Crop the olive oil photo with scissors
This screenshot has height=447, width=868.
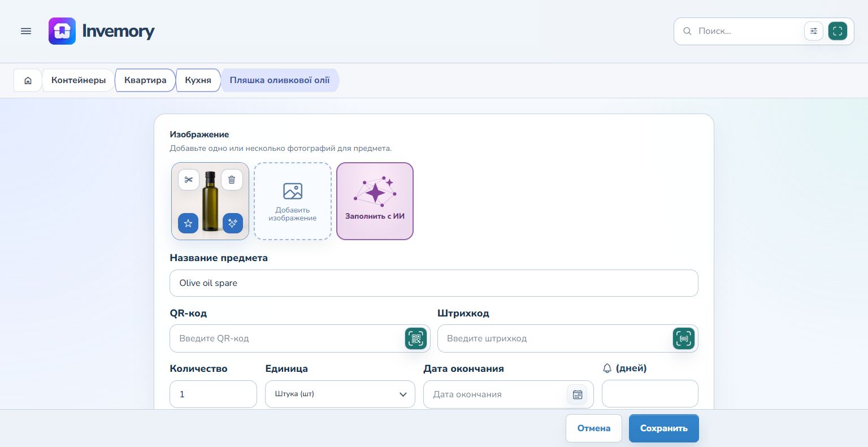click(x=188, y=180)
